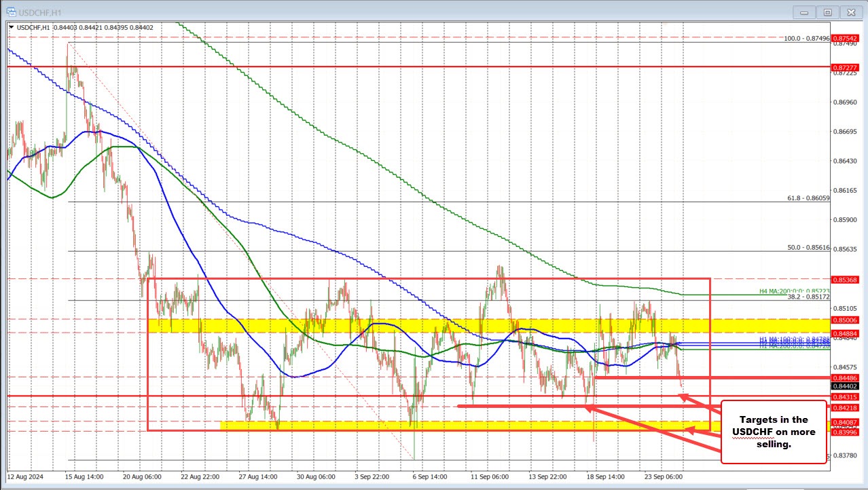Maximize the USDCHF,H1 chart window
The image size is (868, 490).
tap(827, 12)
